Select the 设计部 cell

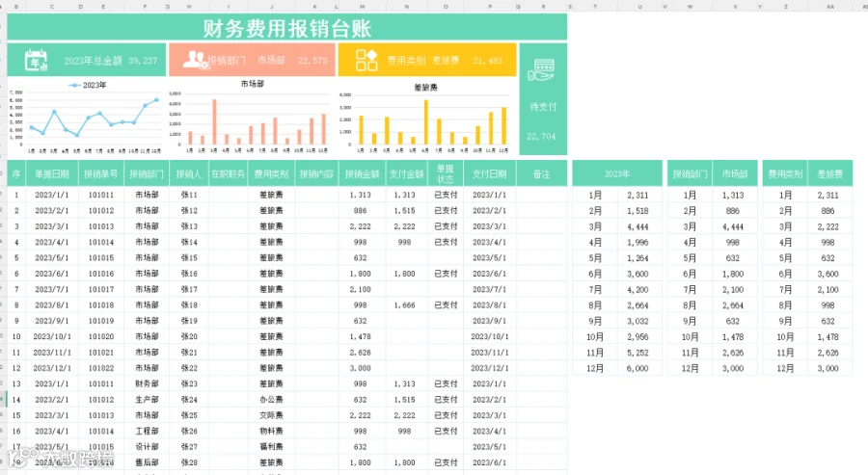147,447
